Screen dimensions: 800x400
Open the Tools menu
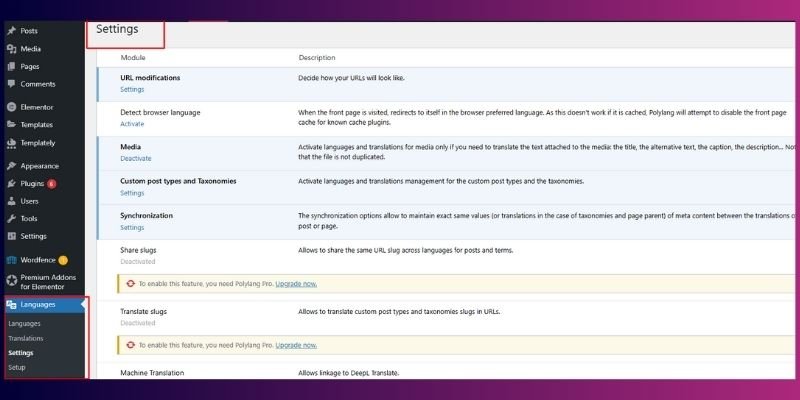(x=29, y=218)
